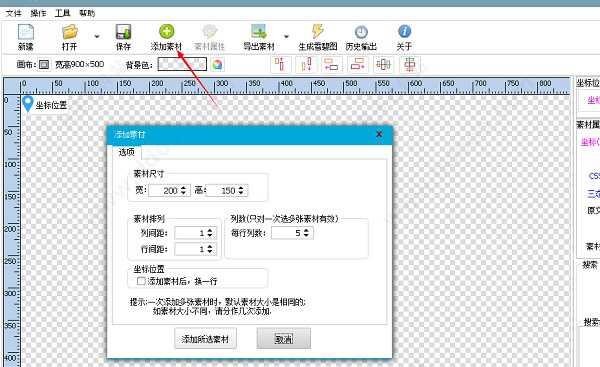
Task: Click the 宽高900×500 canvas size text
Action: (80, 64)
